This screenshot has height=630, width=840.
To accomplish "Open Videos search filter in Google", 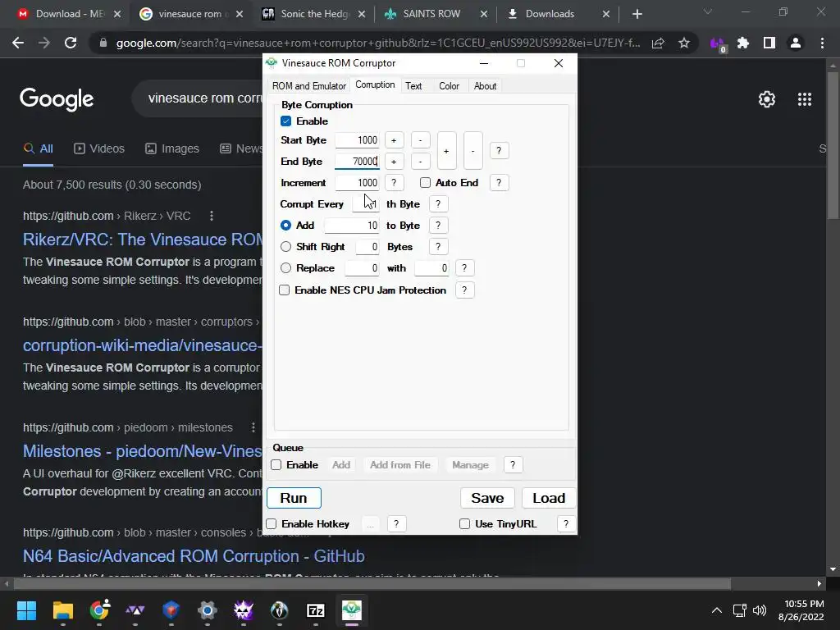I will (x=99, y=149).
